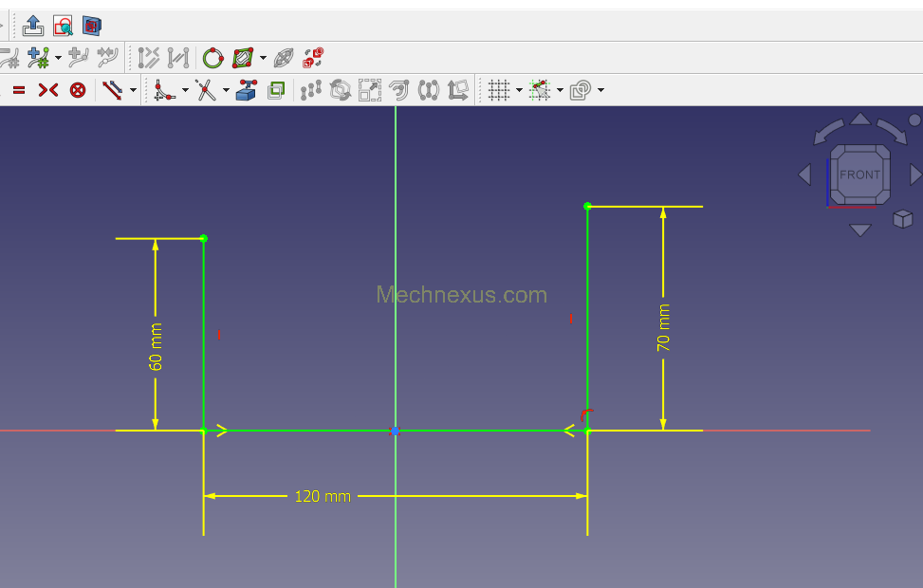Select the 70 mm dimension label
The image size is (923, 588).
[x=663, y=328]
